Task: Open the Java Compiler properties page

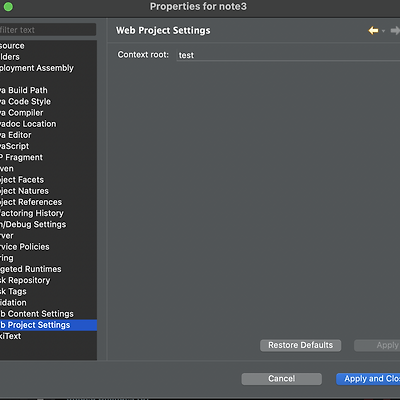Action: pos(22,113)
